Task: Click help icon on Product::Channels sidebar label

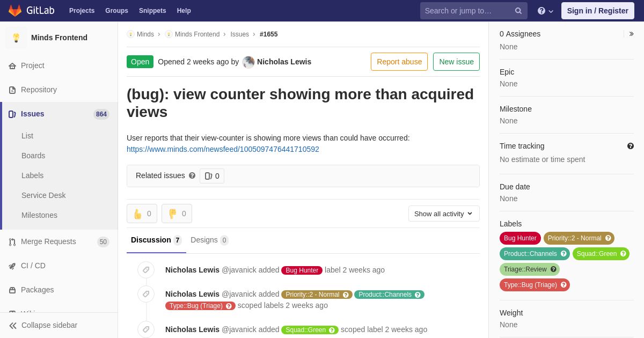Action: 563,254
